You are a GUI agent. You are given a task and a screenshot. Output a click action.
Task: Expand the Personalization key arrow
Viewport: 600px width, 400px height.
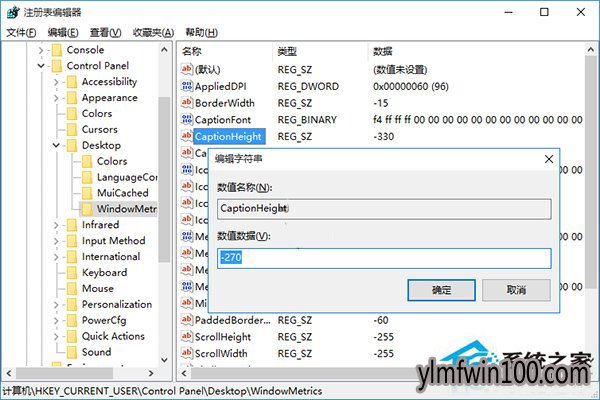(x=58, y=304)
